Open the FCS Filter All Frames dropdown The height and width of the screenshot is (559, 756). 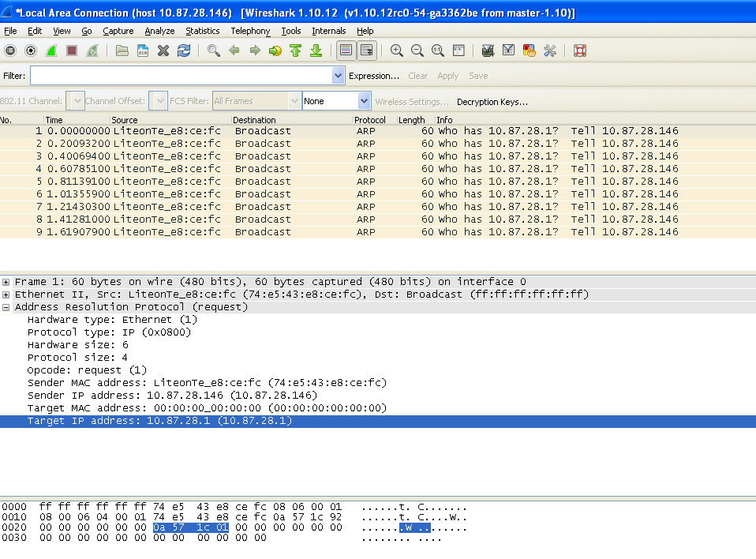pos(256,101)
